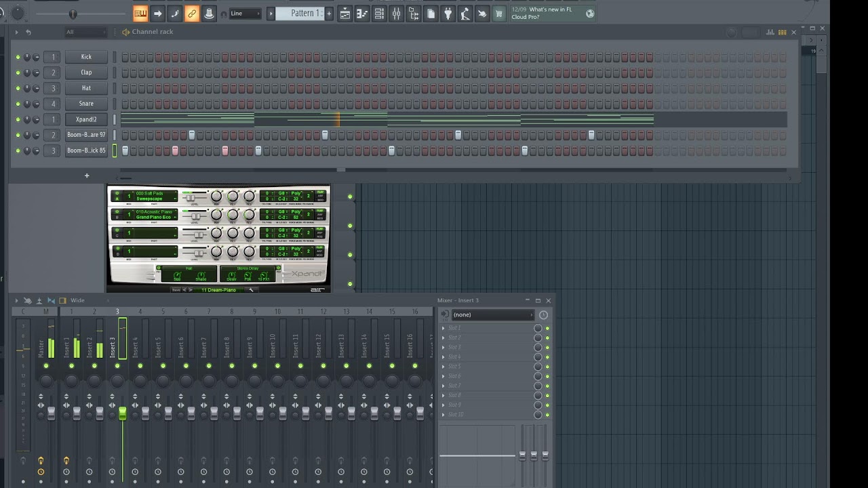Toggle the Slot 1 effect enable LED
Image resolution: width=868 pixels, height=488 pixels.
tap(547, 328)
